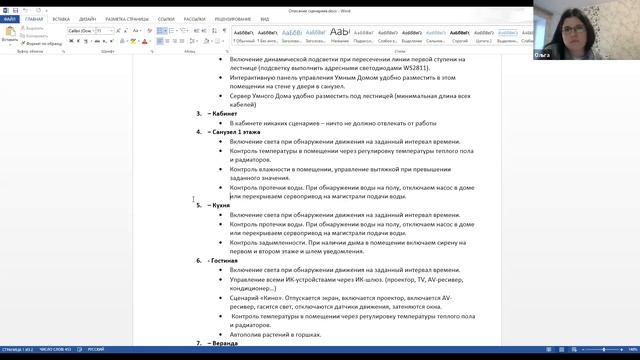
Task: Increase font size with grow font icon
Action: 118,31
